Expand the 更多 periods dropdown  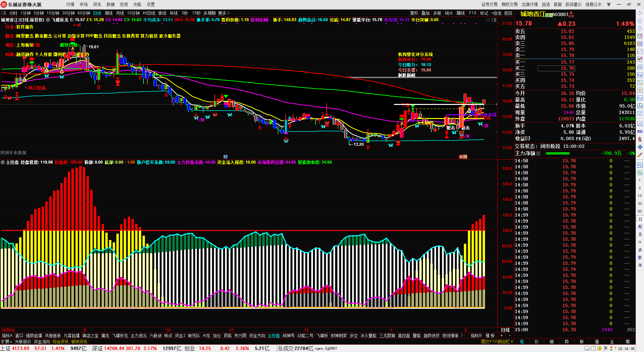click(x=224, y=13)
